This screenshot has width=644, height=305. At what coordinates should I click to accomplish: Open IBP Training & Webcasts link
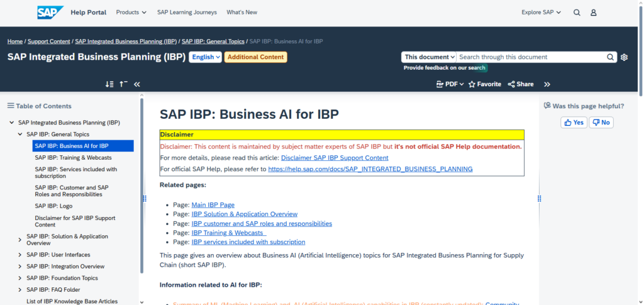228,233
